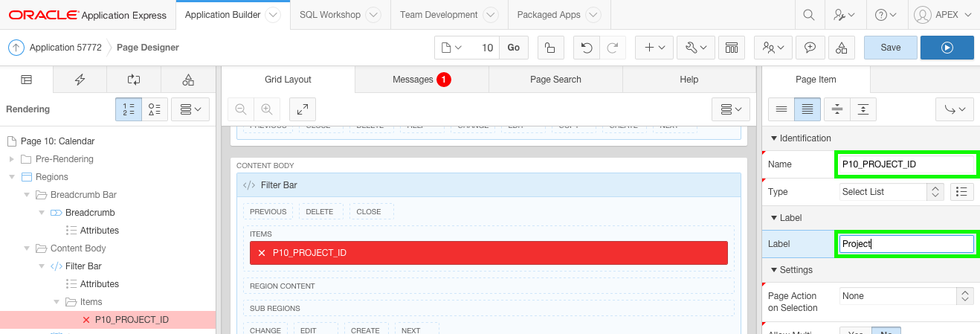Click the Go button
Viewport: 980px width, 334px height.
point(514,48)
